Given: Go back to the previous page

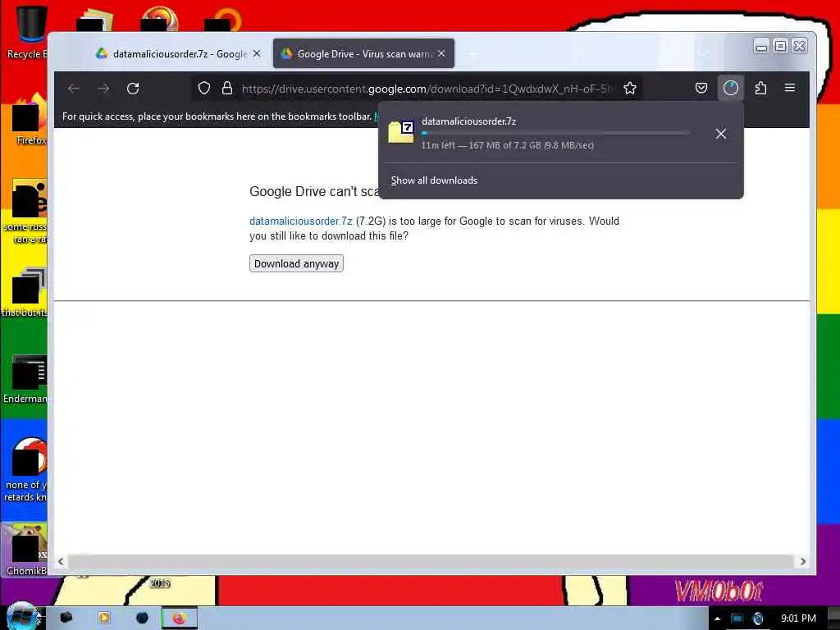Looking at the screenshot, I should point(74,89).
